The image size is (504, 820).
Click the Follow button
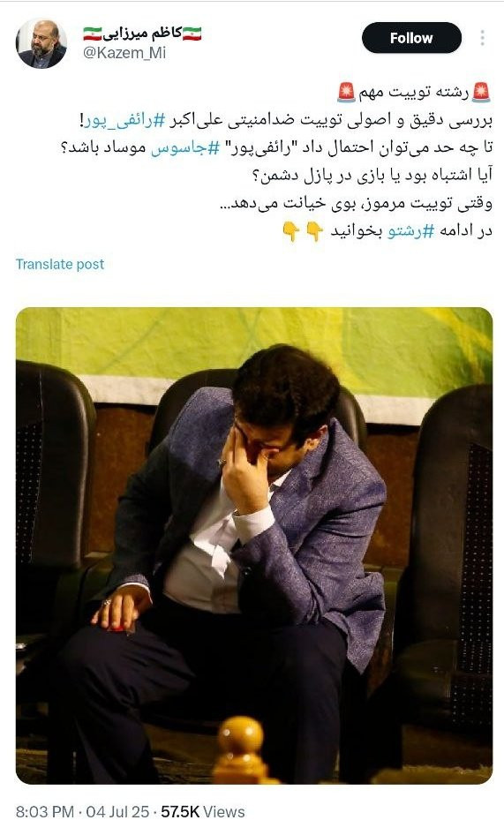point(411,38)
